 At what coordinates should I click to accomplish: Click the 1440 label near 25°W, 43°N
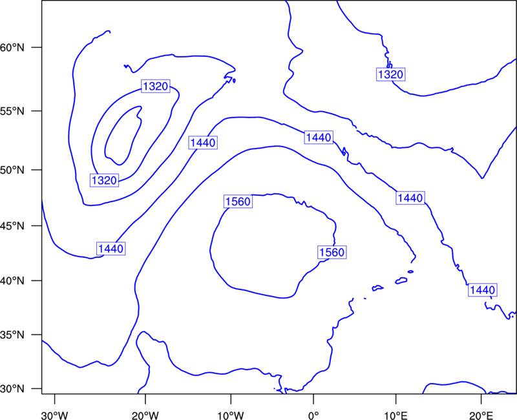click(x=111, y=249)
